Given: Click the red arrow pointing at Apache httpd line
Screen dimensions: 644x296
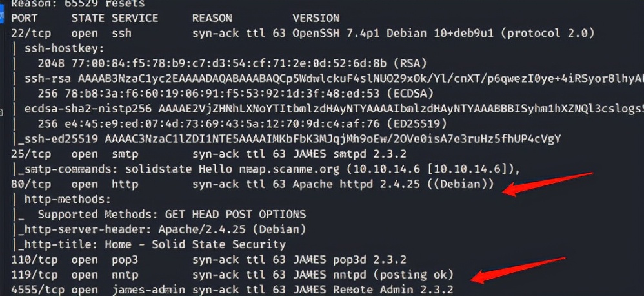Looking at the screenshot, I should [x=547, y=183].
